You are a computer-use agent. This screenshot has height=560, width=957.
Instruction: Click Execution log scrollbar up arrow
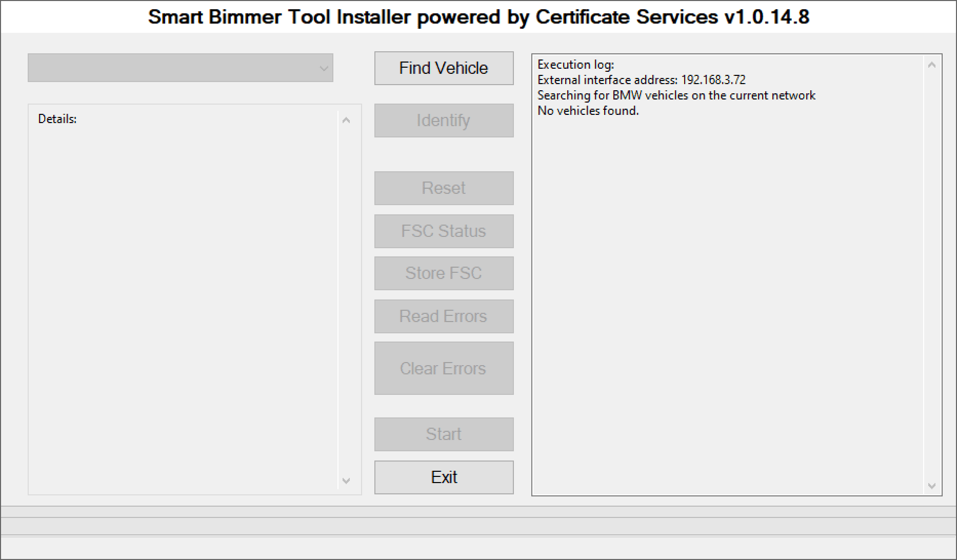tap(932, 65)
